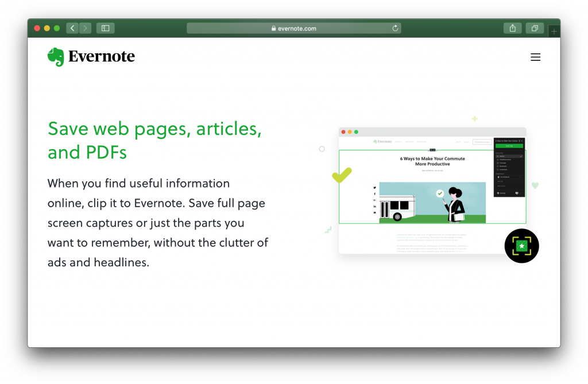Click Safari's forward arrow button
The image size is (588, 384).
85,28
